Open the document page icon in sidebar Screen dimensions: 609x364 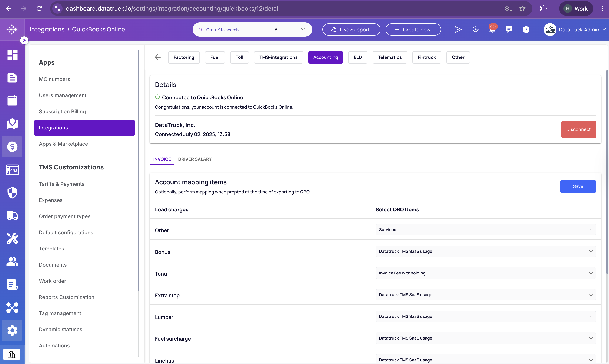point(12,78)
